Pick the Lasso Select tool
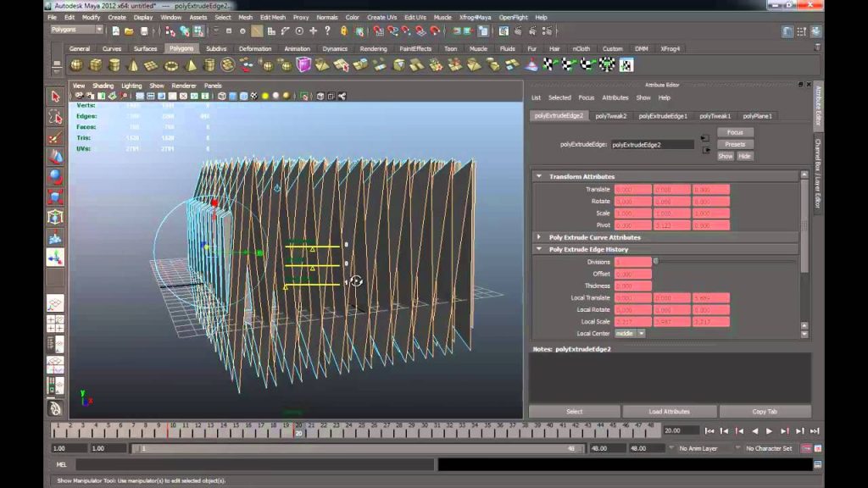This screenshot has height=488, width=868. click(x=55, y=117)
